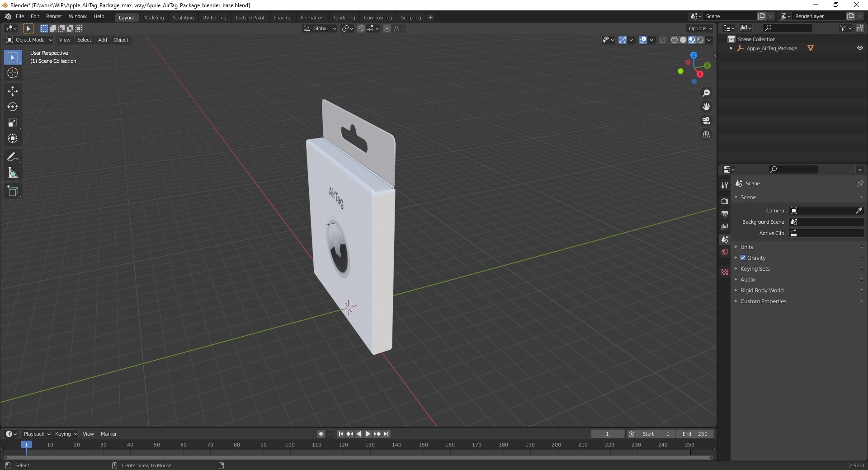Open the Tool properties tab
Screen dimensions: 868x470
coord(725,185)
